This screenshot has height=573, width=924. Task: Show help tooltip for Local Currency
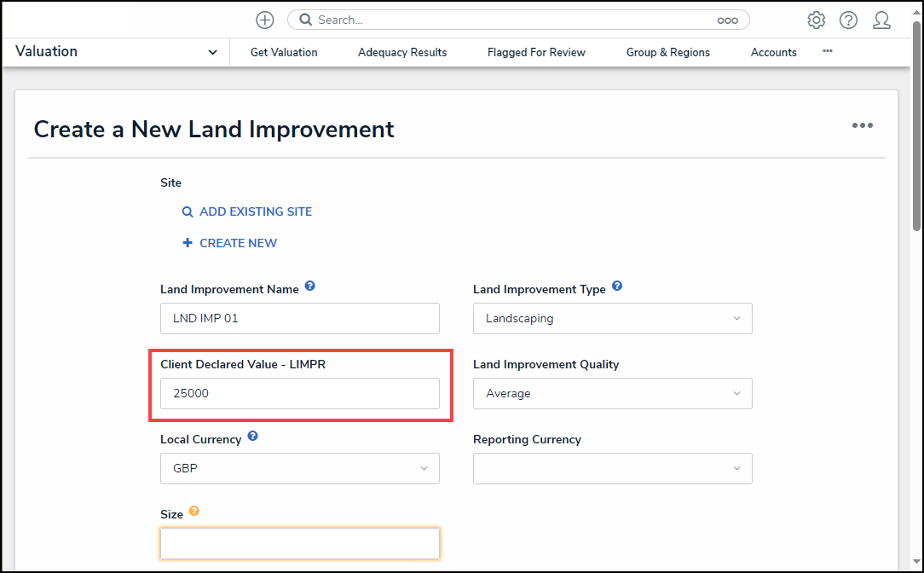pos(253,437)
